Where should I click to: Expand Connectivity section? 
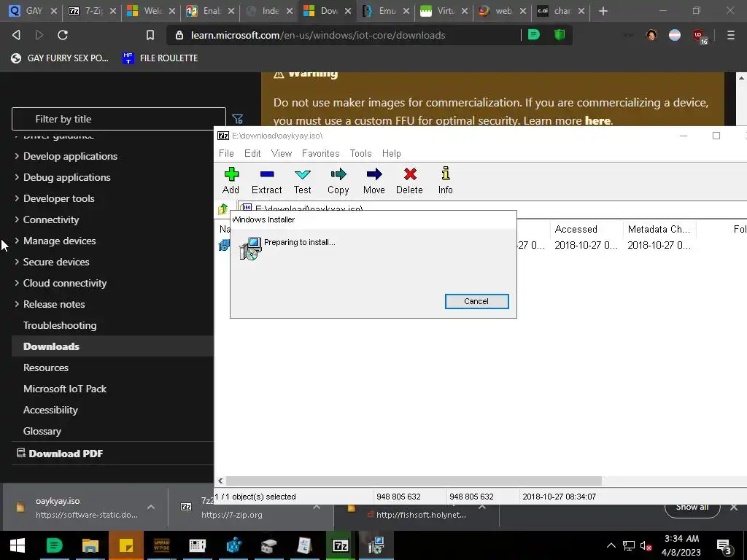(x=51, y=219)
